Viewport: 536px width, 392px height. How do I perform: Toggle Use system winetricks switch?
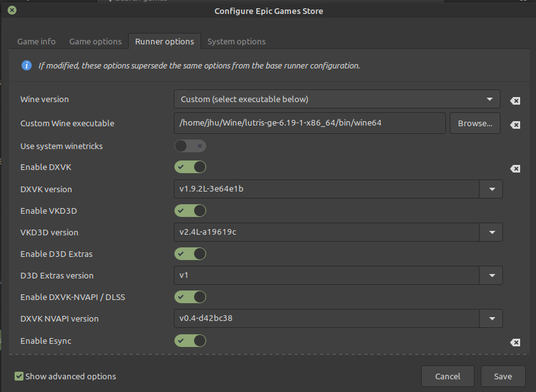[190, 147]
